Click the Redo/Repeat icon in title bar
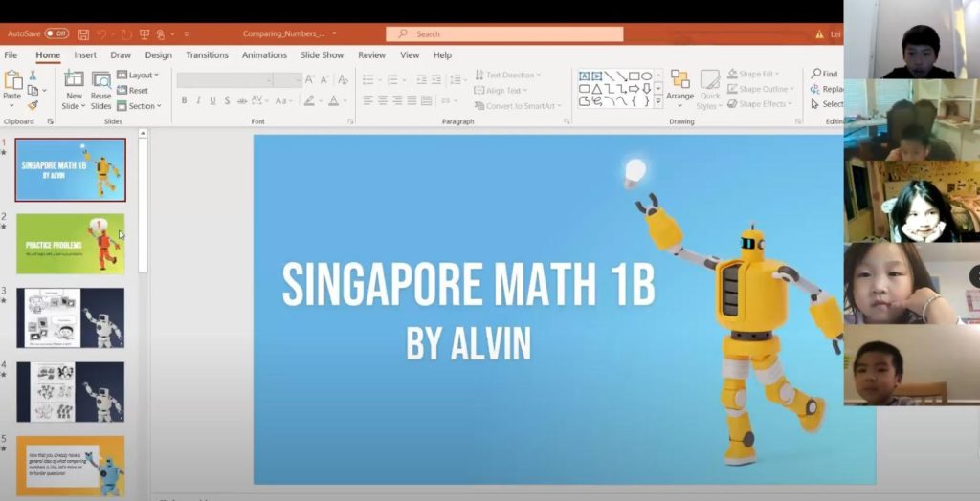 coord(126,33)
